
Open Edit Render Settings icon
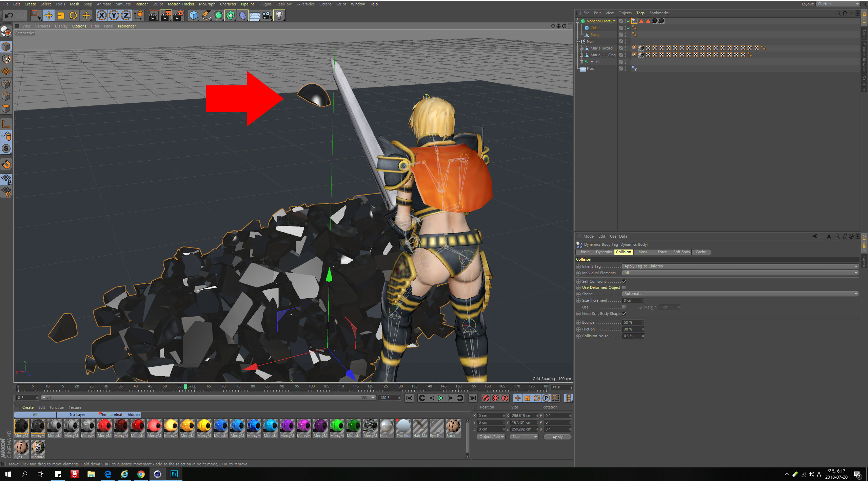(178, 15)
